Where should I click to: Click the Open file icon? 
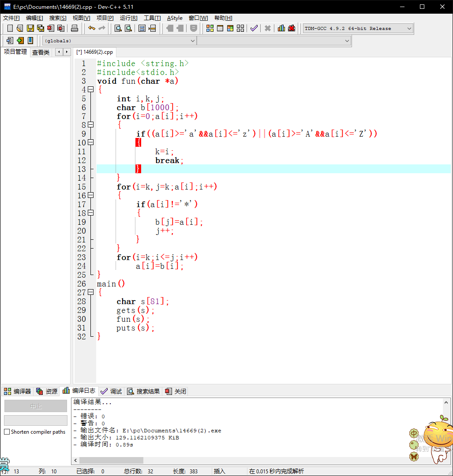coord(20,28)
